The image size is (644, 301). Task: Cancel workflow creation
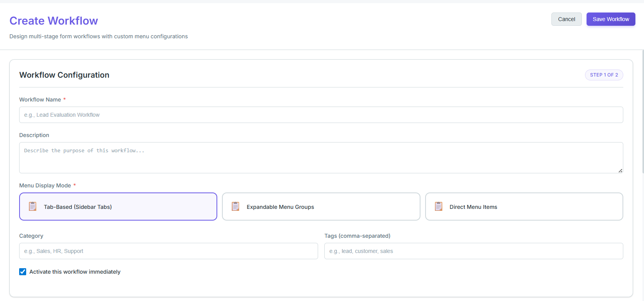tap(567, 19)
